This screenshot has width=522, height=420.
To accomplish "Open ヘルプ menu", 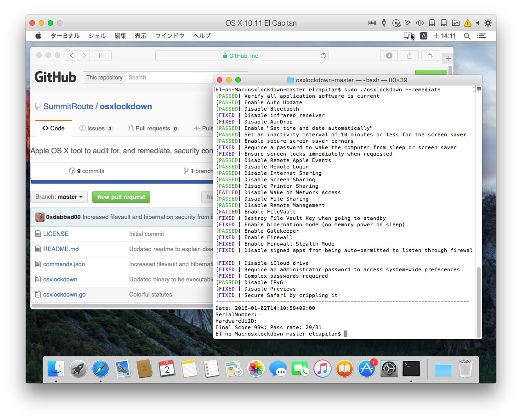I will (x=202, y=36).
